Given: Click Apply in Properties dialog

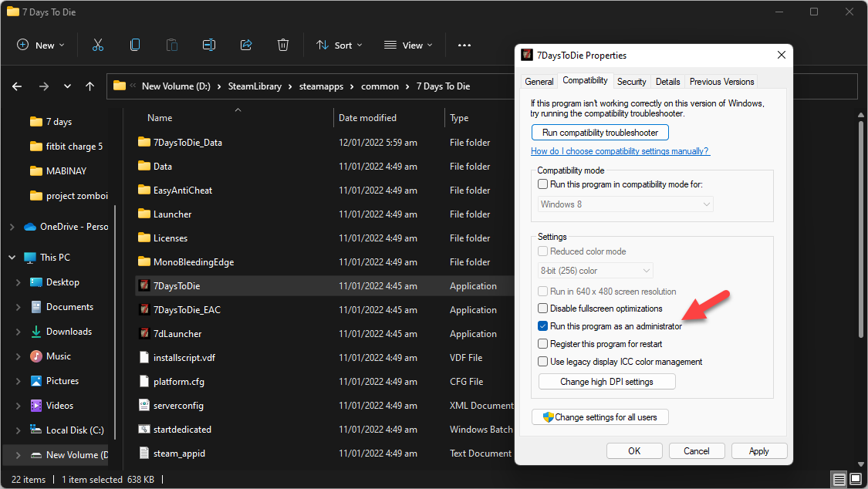Looking at the screenshot, I should tap(759, 451).
